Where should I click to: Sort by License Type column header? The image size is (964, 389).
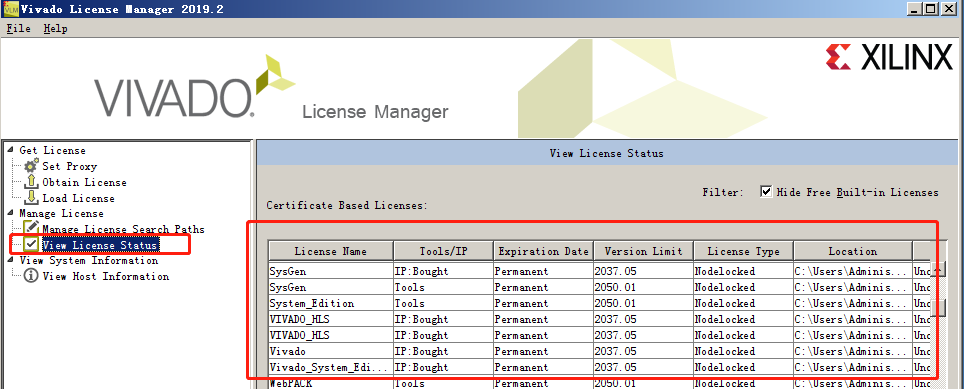click(x=743, y=251)
